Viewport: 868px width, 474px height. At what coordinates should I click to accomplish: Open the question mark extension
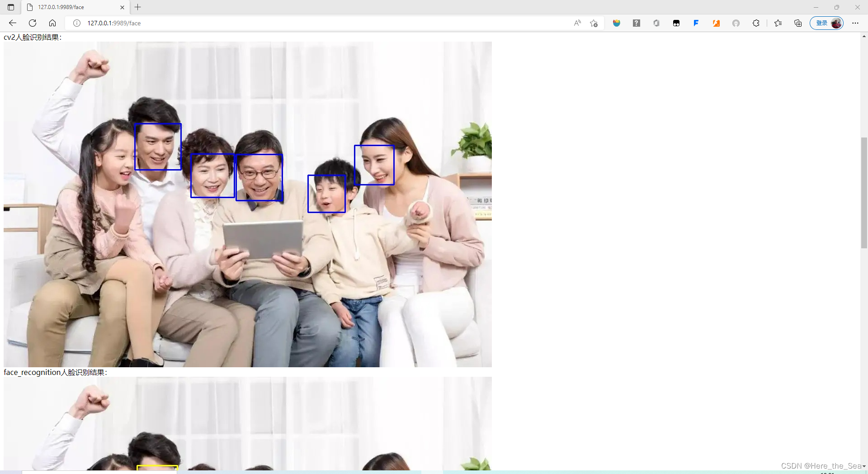point(637,23)
